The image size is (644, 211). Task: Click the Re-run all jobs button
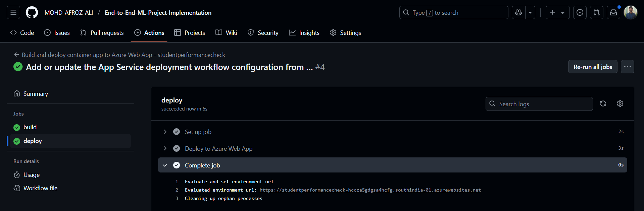coord(592,67)
